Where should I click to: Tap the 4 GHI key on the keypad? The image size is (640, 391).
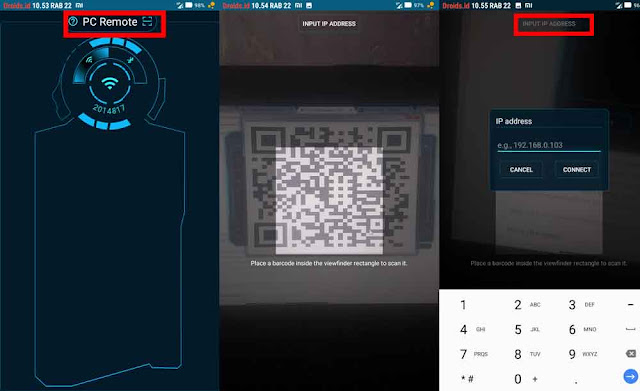[x=472, y=329]
